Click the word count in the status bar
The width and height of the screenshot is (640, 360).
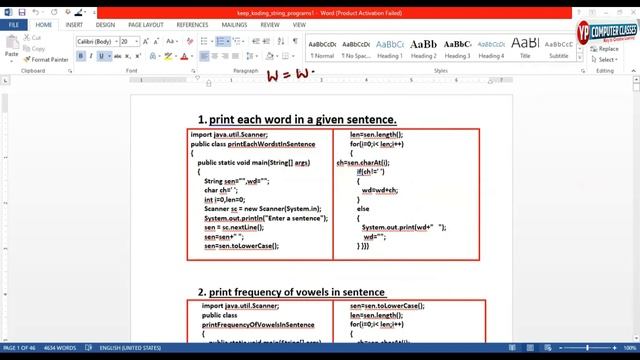click(60, 348)
